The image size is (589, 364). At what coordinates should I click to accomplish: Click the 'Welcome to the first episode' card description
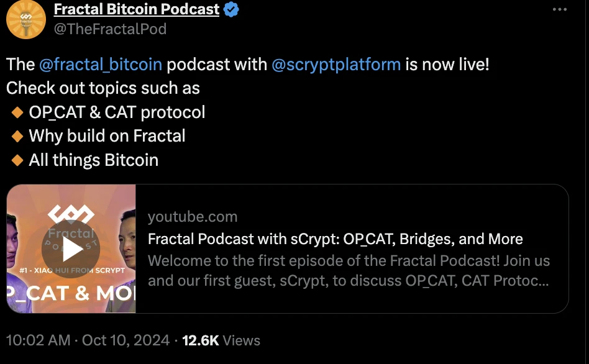pos(348,270)
